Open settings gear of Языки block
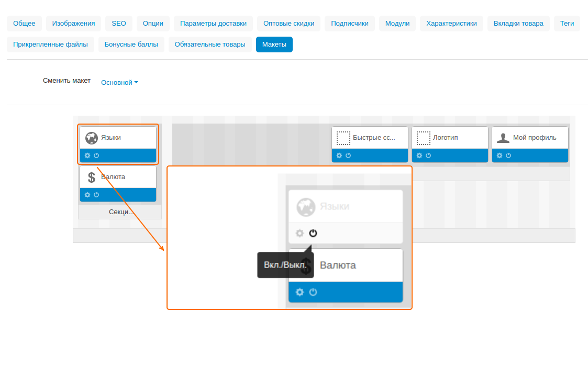Image resolution: width=588 pixels, height=367 pixels. (x=87, y=155)
